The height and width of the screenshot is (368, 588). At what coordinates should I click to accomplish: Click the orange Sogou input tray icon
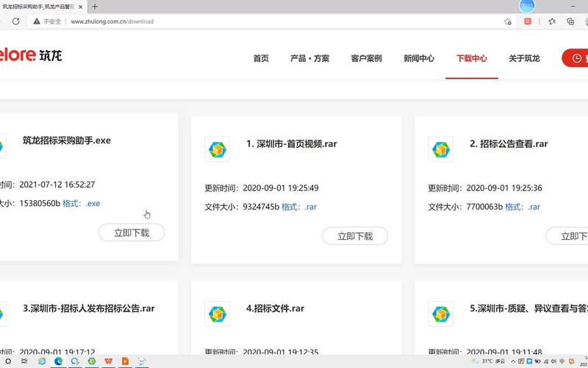[x=572, y=361]
